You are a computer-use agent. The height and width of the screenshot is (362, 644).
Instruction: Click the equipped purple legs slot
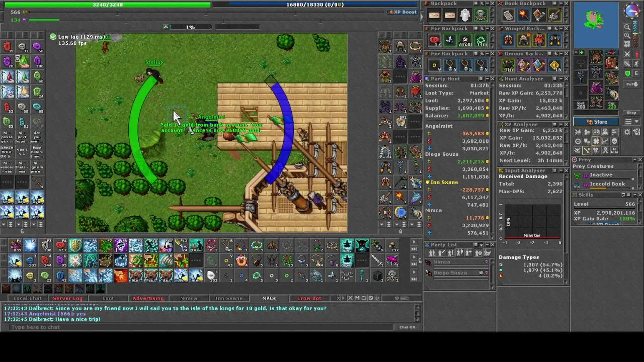[596, 86]
